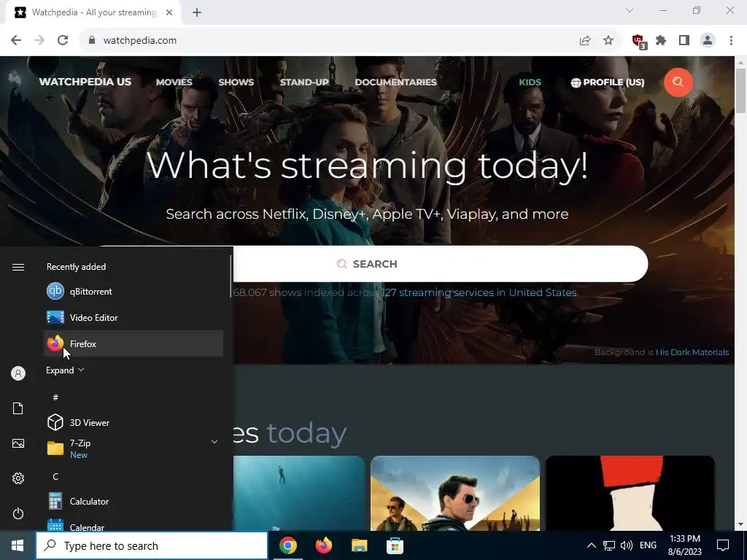This screenshot has height=560, width=747.
Task: Click the WATCHPEDIA US logo link
Action: (85, 82)
